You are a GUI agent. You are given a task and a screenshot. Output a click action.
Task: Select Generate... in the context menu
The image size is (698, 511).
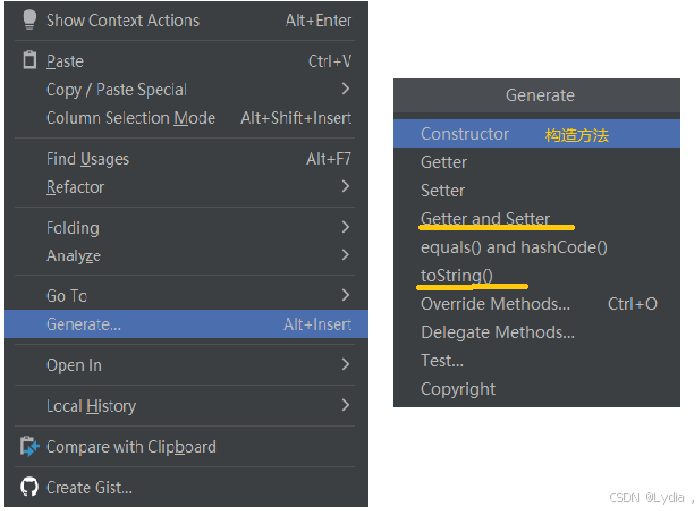[84, 324]
